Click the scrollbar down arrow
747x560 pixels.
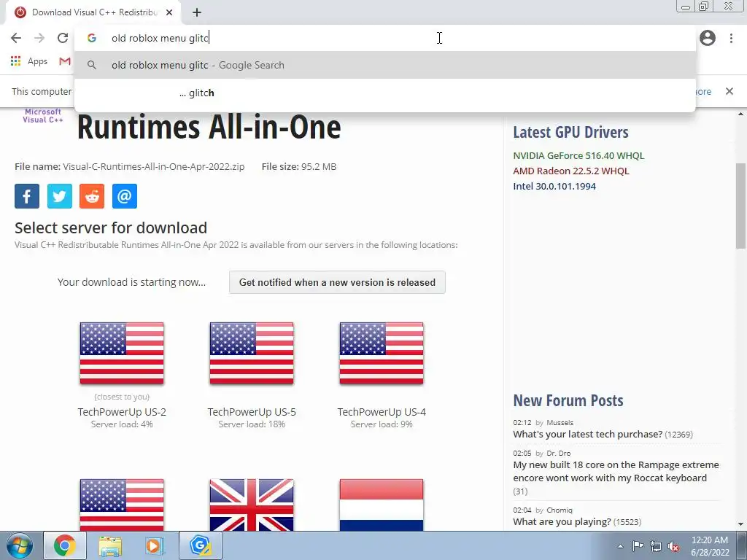740,525
